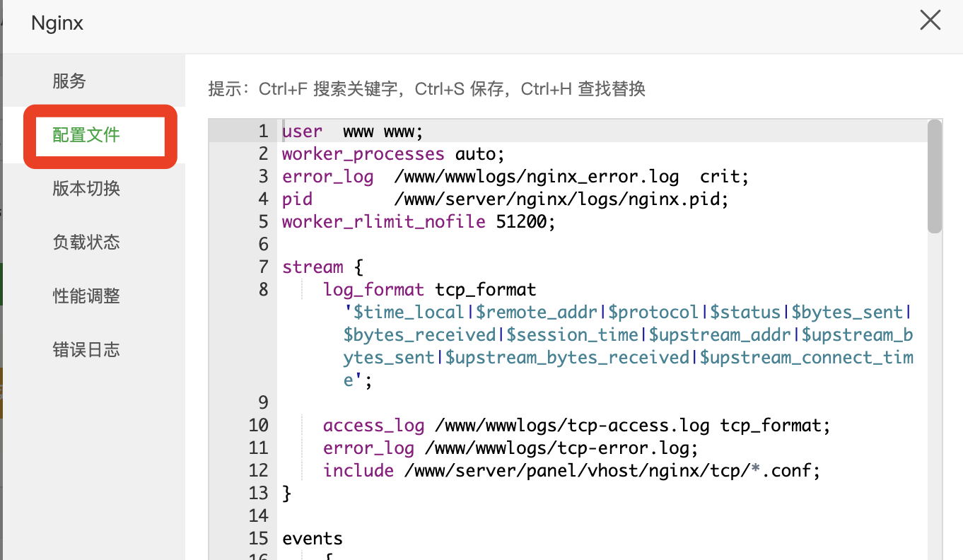Close the Nginx dialog with X

[x=930, y=21]
